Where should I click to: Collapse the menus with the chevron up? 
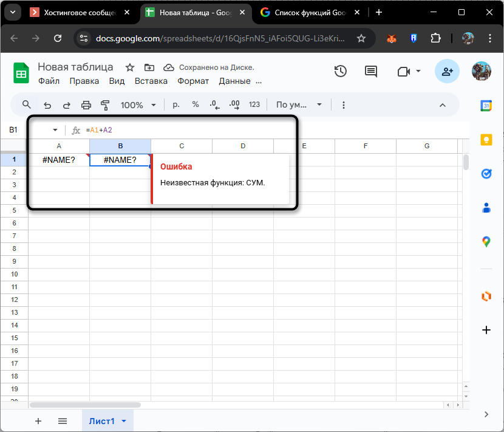[x=443, y=105]
